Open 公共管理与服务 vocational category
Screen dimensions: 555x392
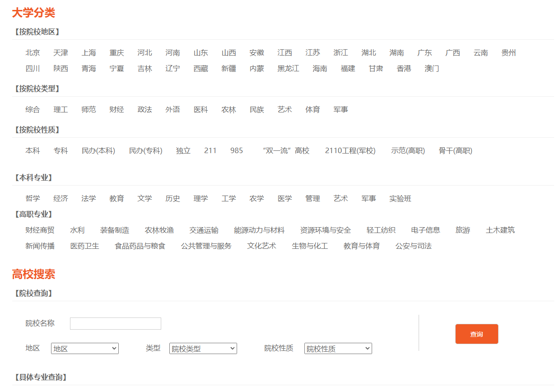pyautogui.click(x=206, y=246)
